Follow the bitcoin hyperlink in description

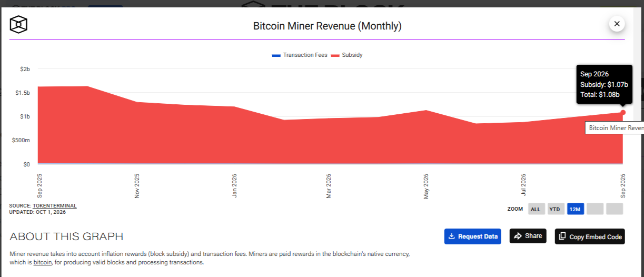click(x=43, y=262)
